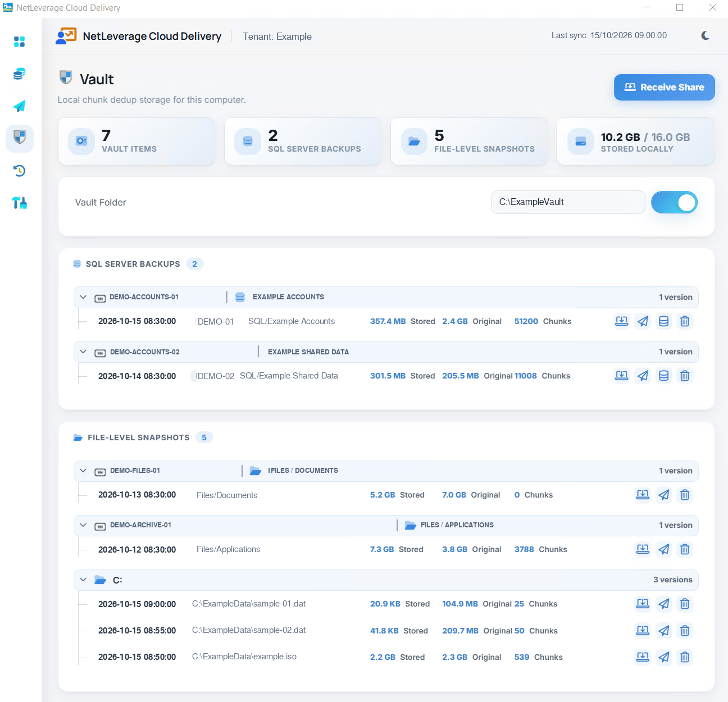This screenshot has width=728, height=702.
Task: Click the "EXAMPLE SHARED DATA" header label
Action: click(308, 352)
